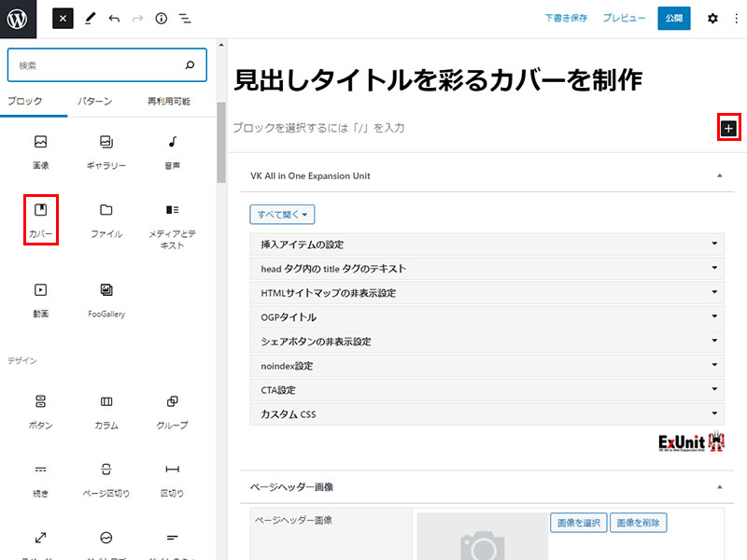Add the Columns (カラム) block

click(106, 411)
